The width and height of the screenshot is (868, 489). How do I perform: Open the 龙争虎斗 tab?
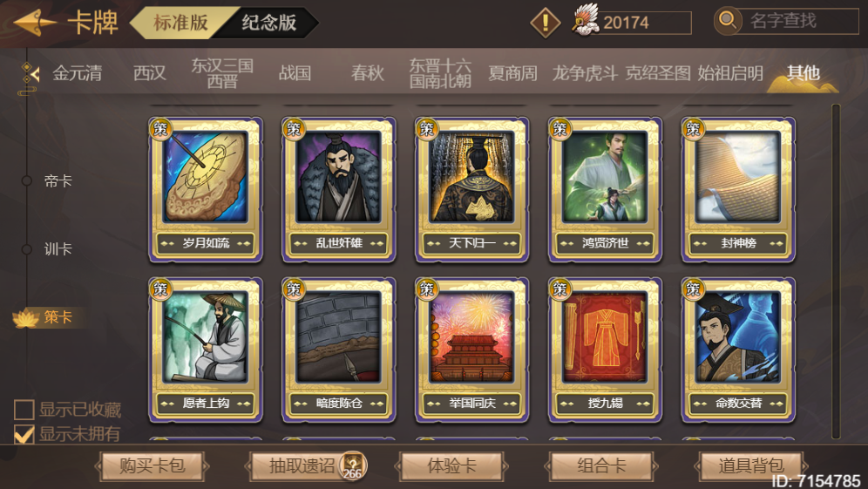pyautogui.click(x=585, y=73)
